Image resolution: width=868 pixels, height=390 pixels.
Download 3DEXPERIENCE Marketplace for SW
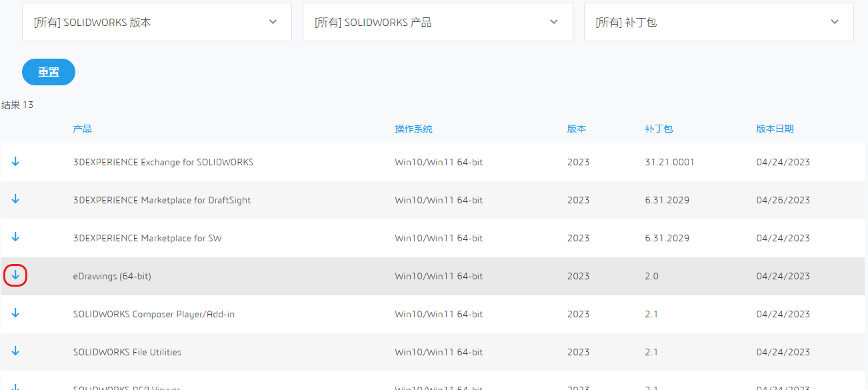point(16,238)
